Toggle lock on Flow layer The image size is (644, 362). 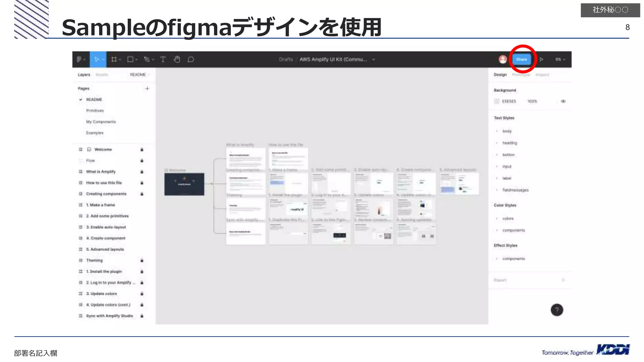(x=142, y=161)
